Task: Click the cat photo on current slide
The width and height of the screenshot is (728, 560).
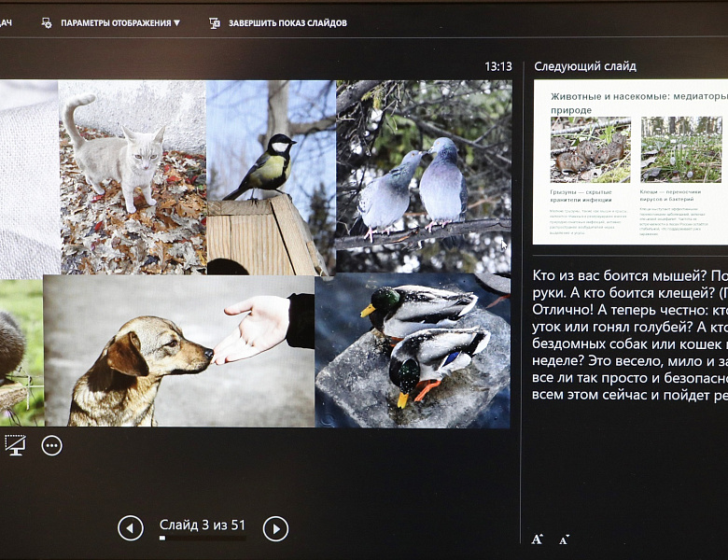Action: click(x=133, y=177)
